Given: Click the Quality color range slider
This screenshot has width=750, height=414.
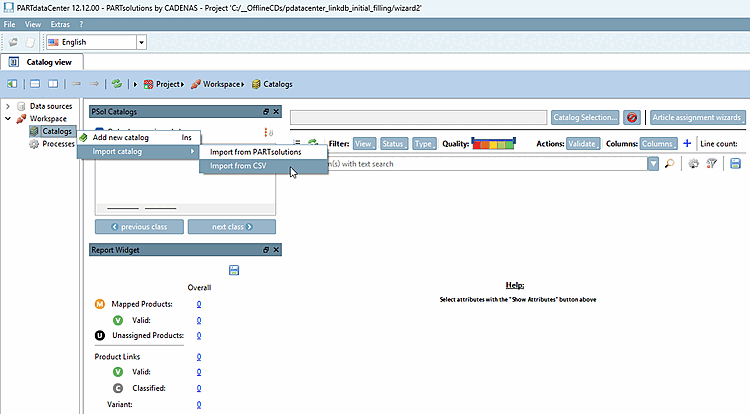Looking at the screenshot, I should (494, 143).
